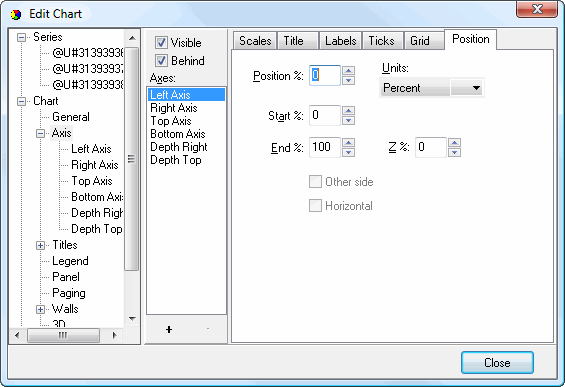The width and height of the screenshot is (565, 387).
Task: Collapse the Series tree node
Action: pyautogui.click(x=21, y=37)
